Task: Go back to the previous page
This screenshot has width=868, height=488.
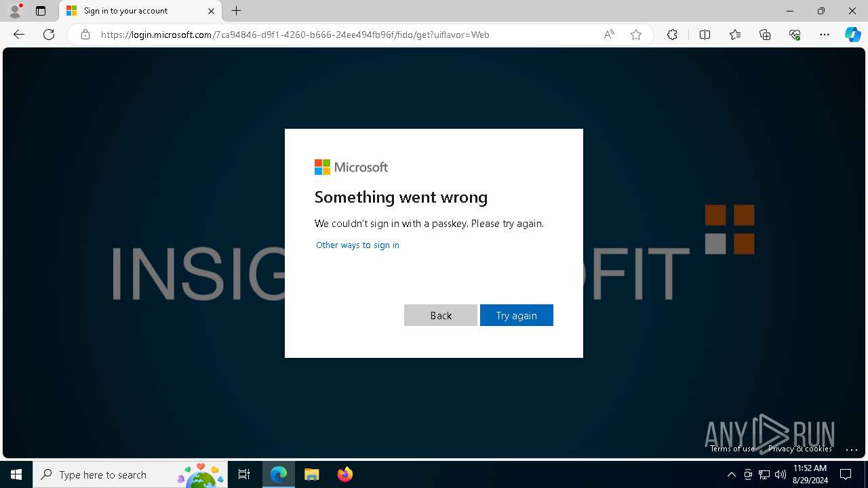Action: (19, 35)
